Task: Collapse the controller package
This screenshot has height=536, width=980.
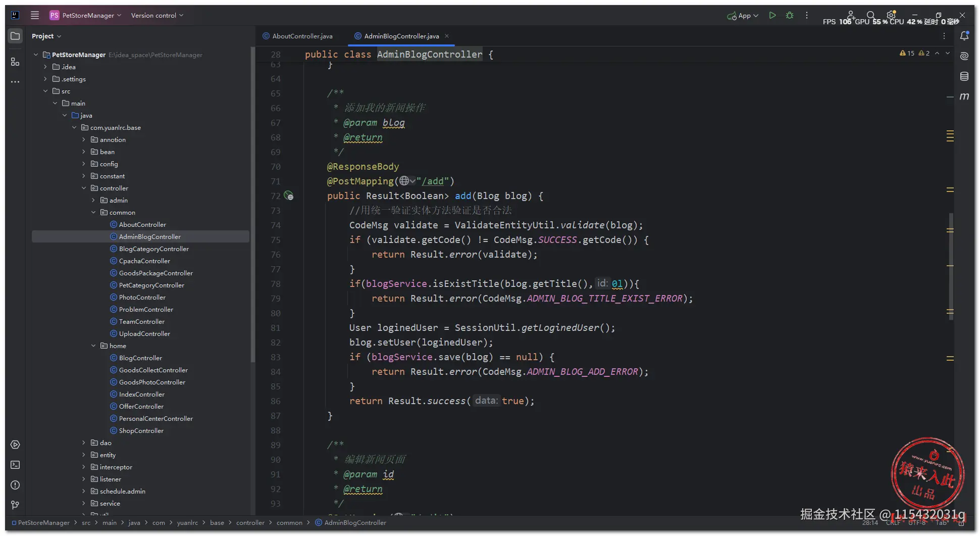Action: tap(84, 188)
